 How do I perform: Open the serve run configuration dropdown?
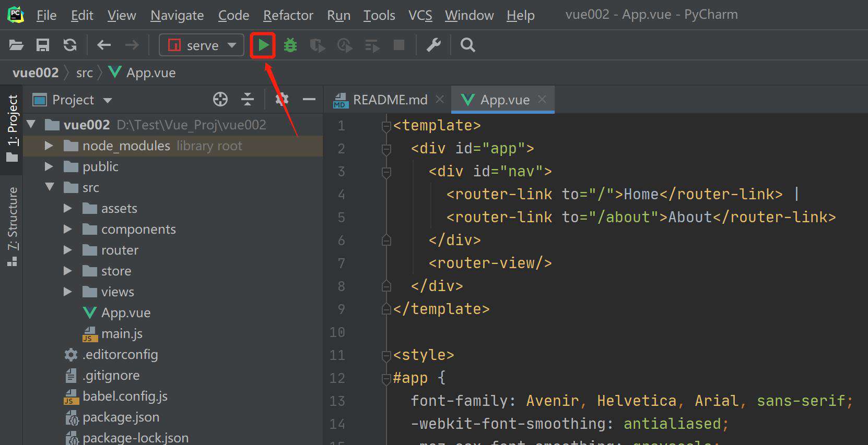pyautogui.click(x=202, y=45)
